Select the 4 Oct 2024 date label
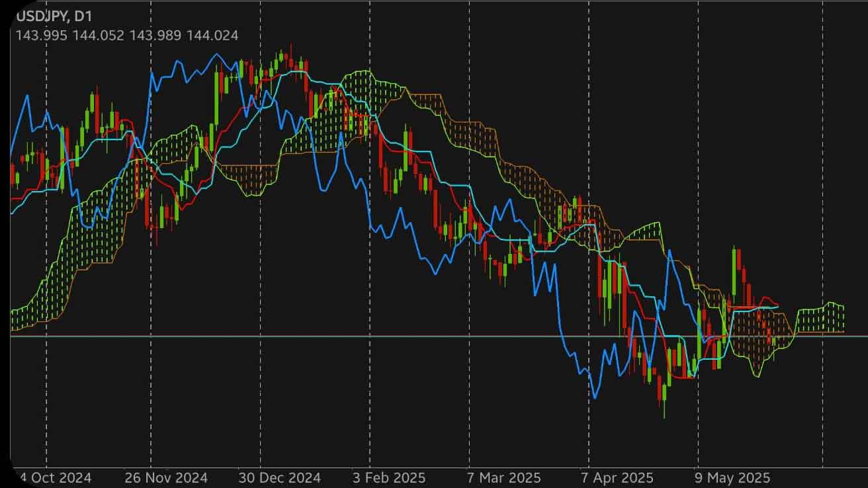The image size is (868, 488). [55, 477]
